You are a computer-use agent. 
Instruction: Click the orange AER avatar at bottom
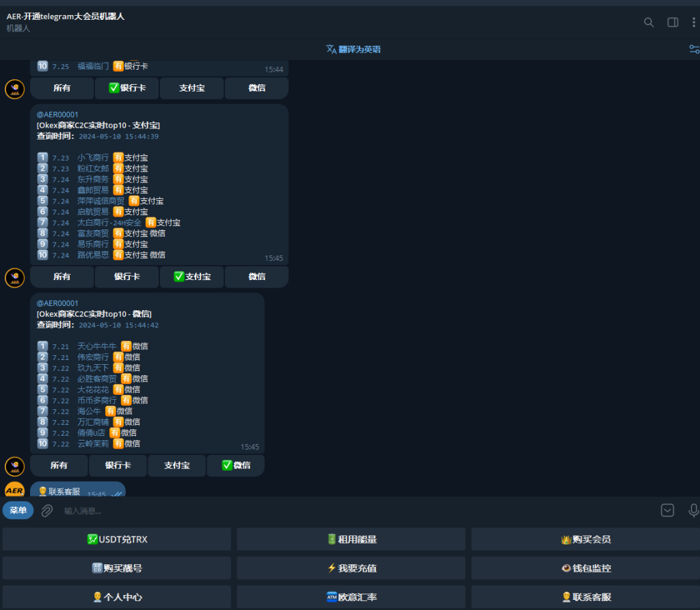tap(15, 490)
